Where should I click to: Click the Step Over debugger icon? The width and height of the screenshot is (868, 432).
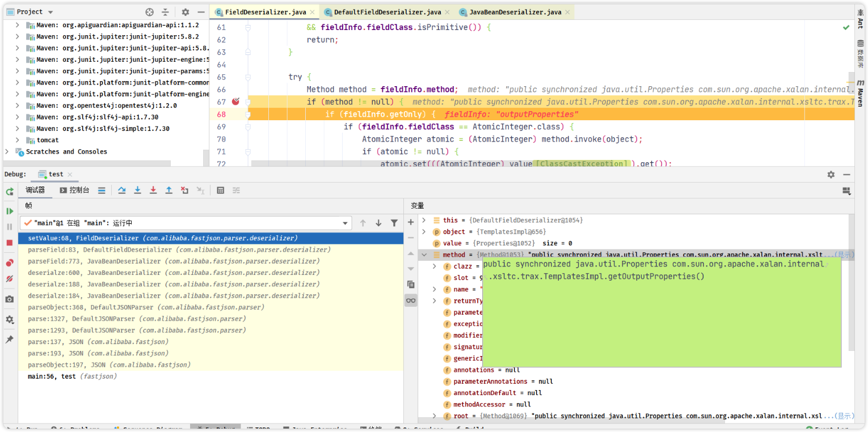121,190
